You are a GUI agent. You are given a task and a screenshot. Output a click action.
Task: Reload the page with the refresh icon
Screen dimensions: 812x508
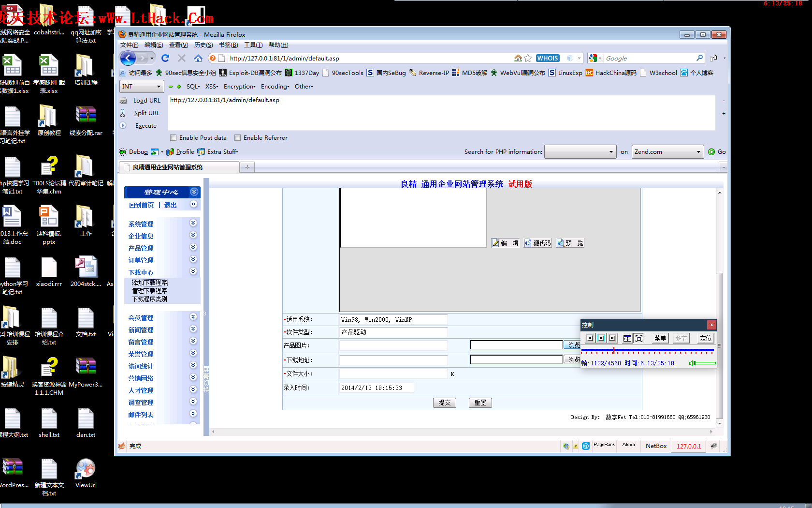pos(165,58)
